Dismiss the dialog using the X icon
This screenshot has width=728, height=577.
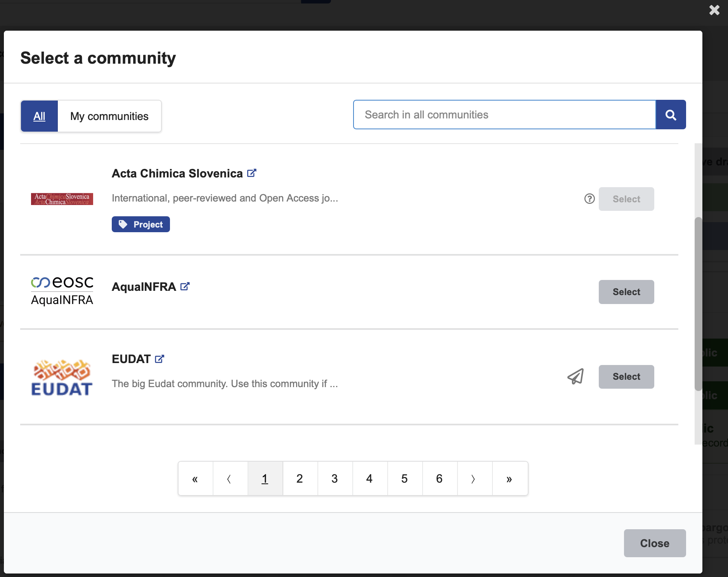714,10
